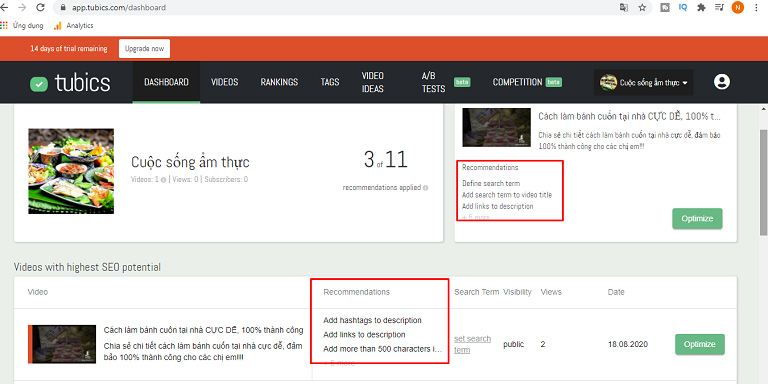Image resolution: width=768 pixels, height=384 pixels.
Task: Click the Upgrade now button
Action: click(x=144, y=48)
